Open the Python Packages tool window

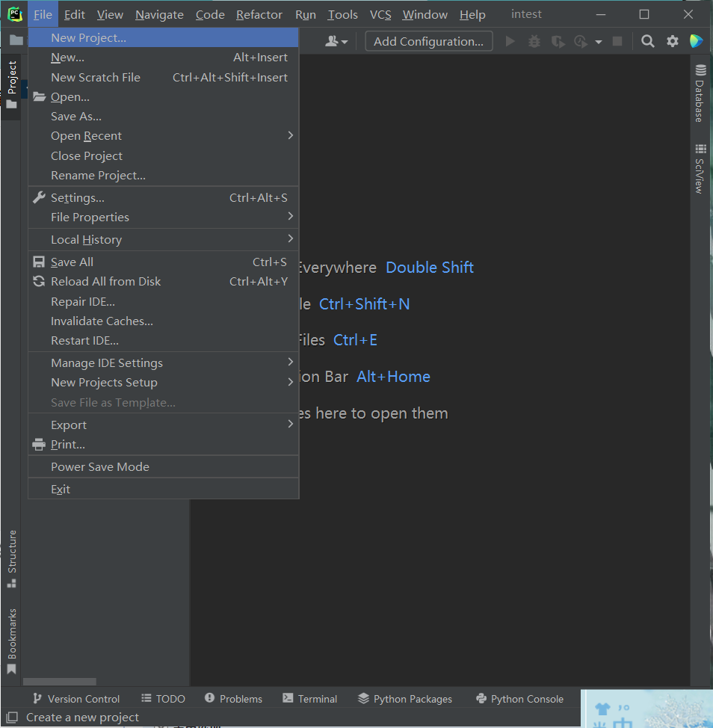pos(405,699)
